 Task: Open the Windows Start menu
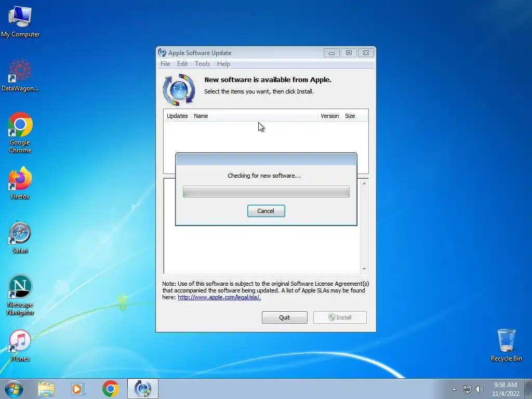pyautogui.click(x=14, y=389)
